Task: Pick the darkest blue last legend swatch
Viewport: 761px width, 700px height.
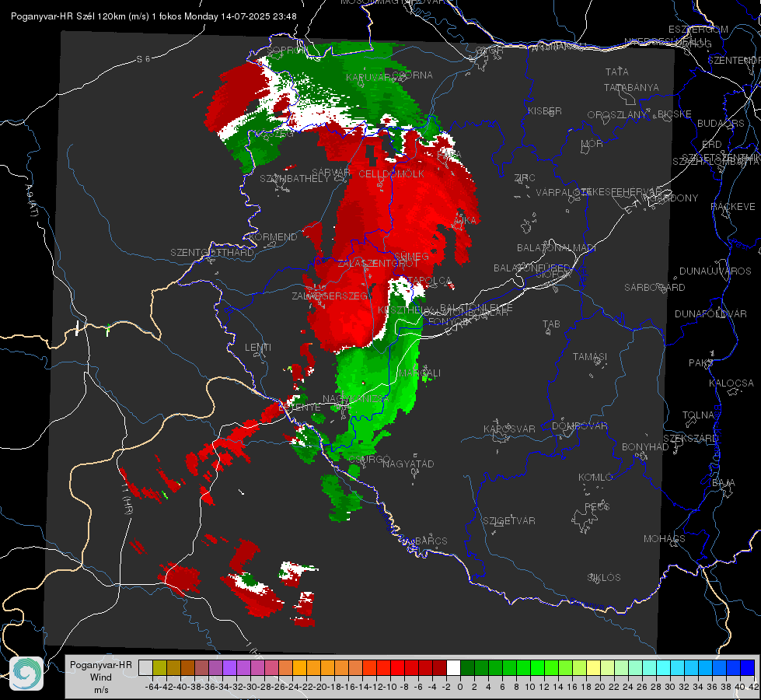Action: coord(748,668)
